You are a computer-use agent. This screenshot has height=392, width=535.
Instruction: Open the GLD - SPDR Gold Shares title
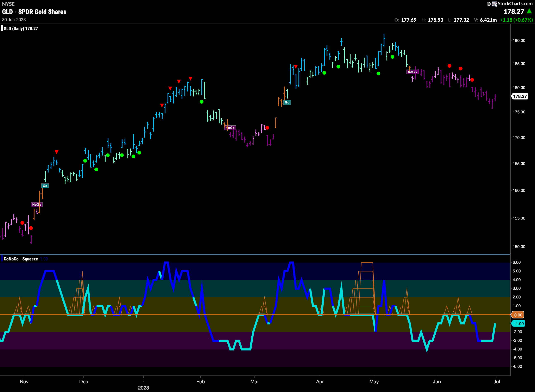34,12
